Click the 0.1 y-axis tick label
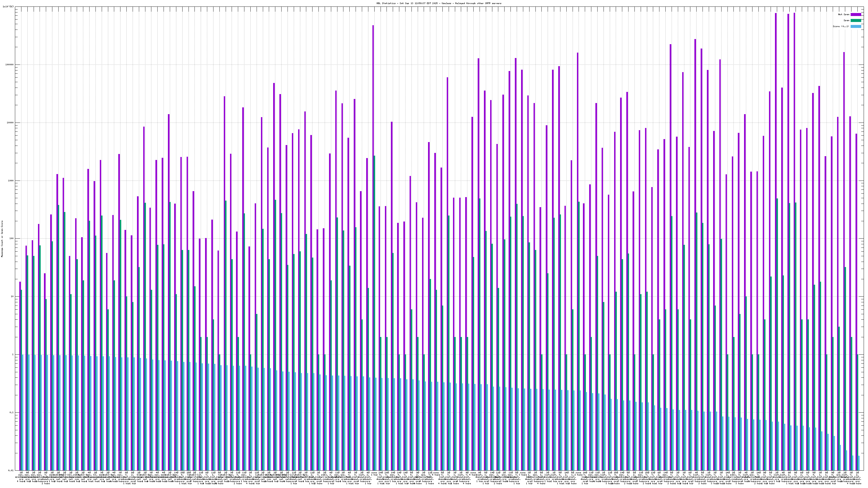868x488 pixels. pos(12,413)
